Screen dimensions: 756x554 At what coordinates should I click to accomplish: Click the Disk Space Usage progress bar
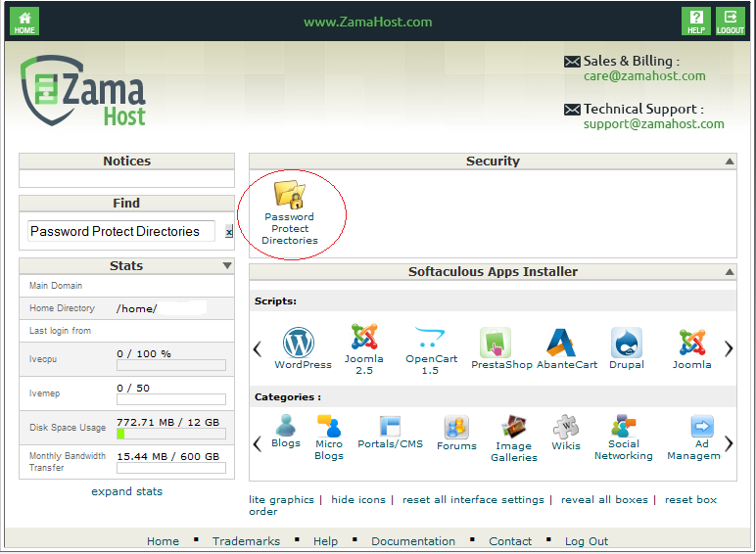[x=171, y=434]
